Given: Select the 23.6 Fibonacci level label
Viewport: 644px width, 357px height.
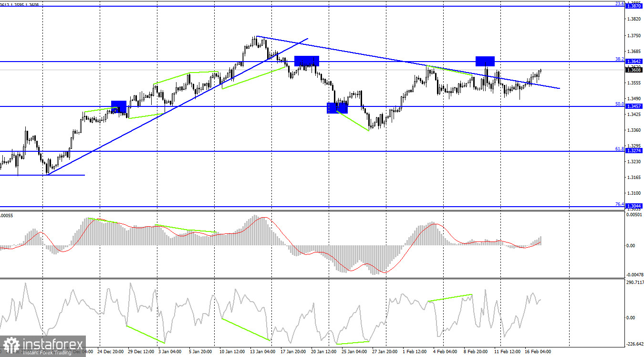Looking at the screenshot, I should pyautogui.click(x=620, y=4).
